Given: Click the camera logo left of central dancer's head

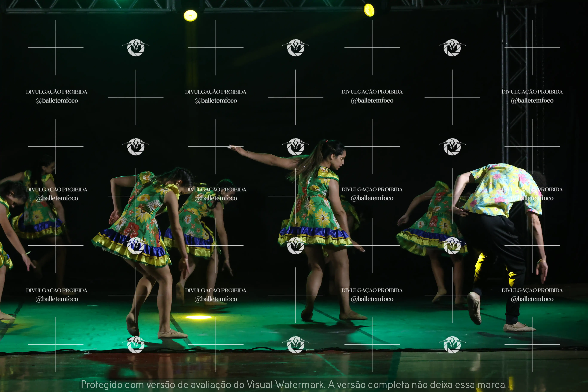Looking at the screenshot, I should tap(296, 147).
